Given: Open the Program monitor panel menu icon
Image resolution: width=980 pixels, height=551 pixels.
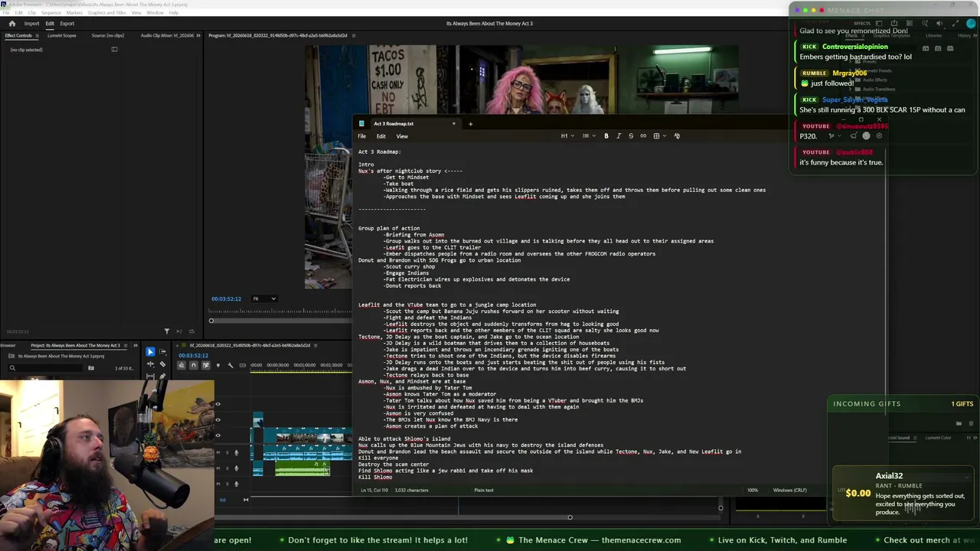Looking at the screenshot, I should [353, 36].
